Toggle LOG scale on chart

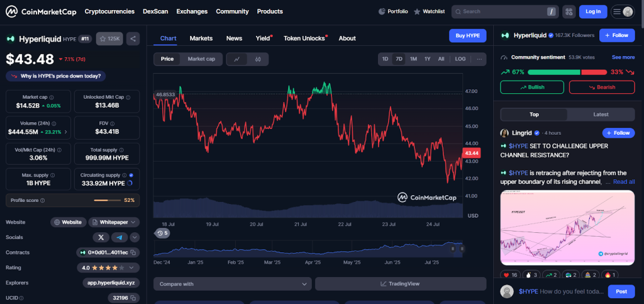(460, 59)
